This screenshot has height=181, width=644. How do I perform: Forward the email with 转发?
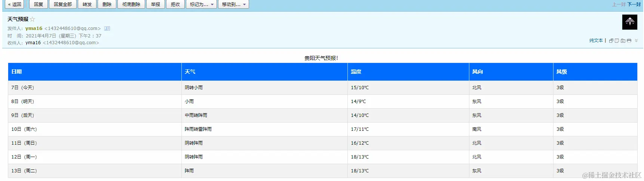87,4
